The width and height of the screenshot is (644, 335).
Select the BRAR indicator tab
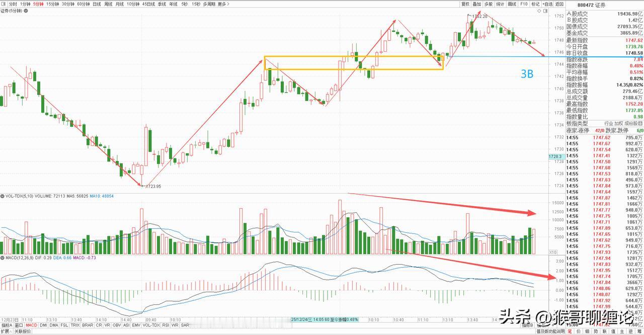[88, 325]
